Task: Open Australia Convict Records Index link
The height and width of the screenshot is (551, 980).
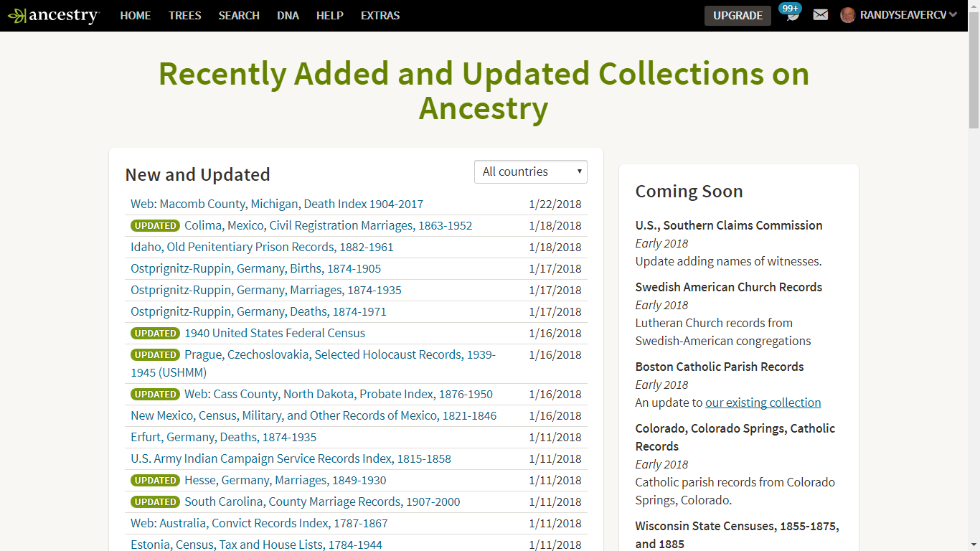Action: (259, 523)
